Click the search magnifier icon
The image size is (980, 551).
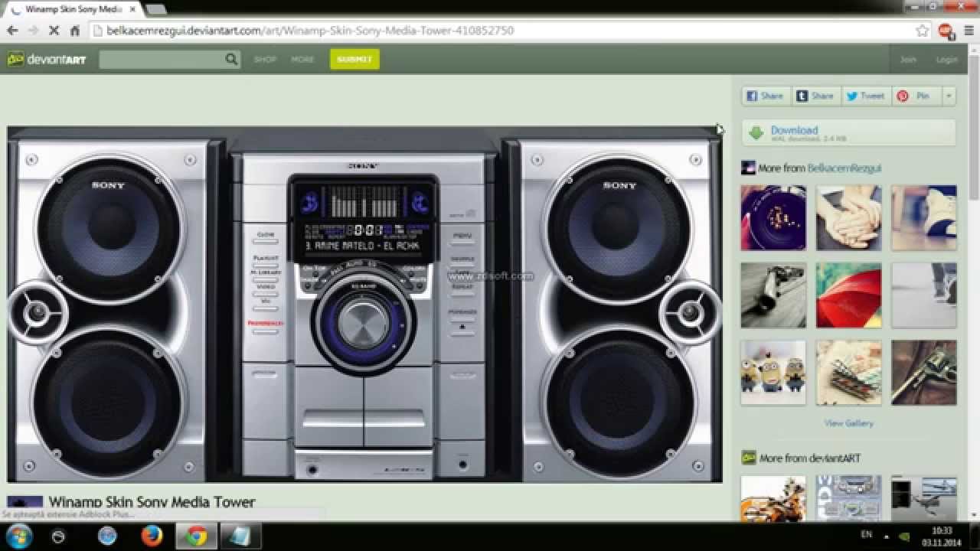point(231,59)
